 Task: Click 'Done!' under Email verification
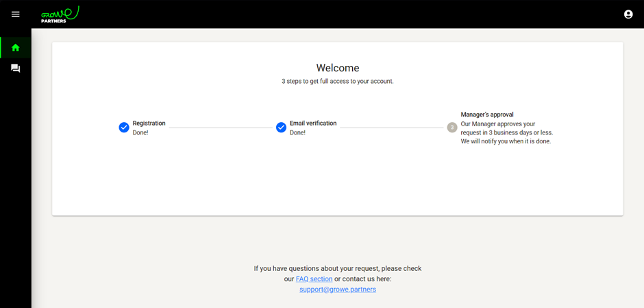coord(297,132)
